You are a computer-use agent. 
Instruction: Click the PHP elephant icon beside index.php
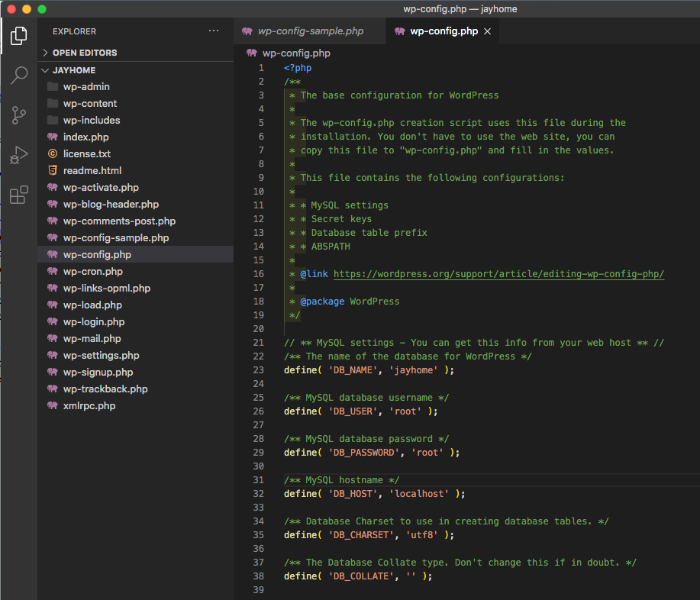pos(53,137)
